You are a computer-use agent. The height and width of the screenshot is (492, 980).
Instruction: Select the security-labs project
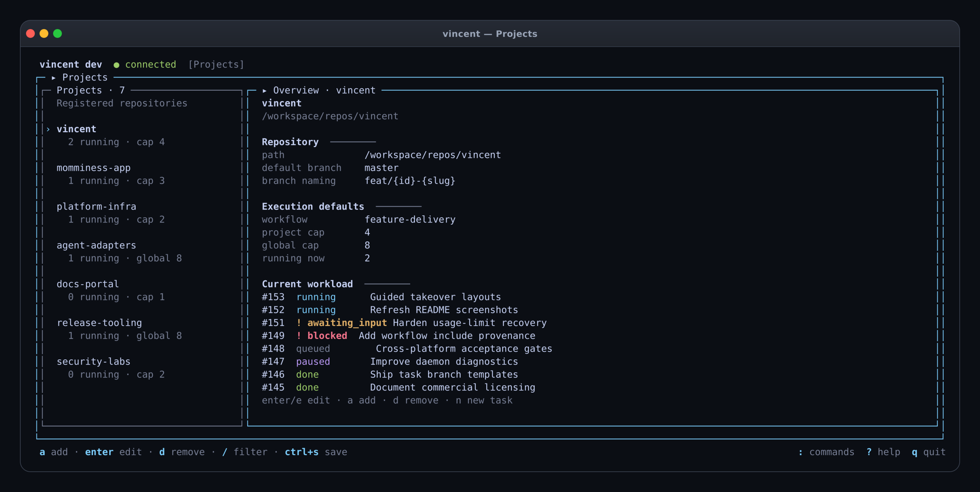click(x=93, y=362)
